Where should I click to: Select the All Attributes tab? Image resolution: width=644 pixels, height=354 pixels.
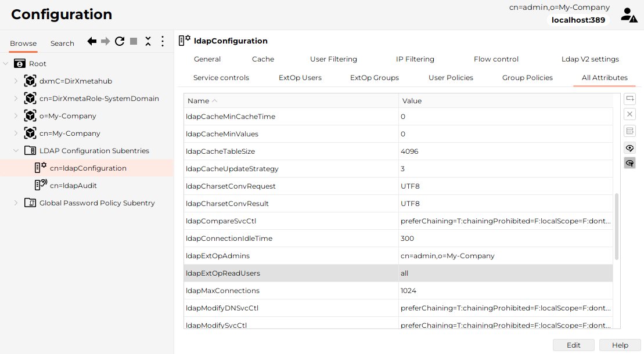tap(605, 78)
